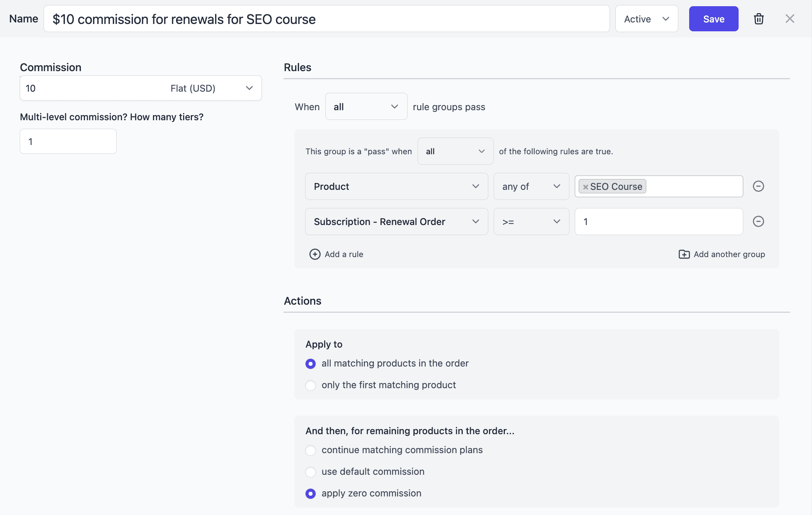Open Subscription - Renewal Order dropdown
This screenshot has height=515, width=812.
point(396,222)
